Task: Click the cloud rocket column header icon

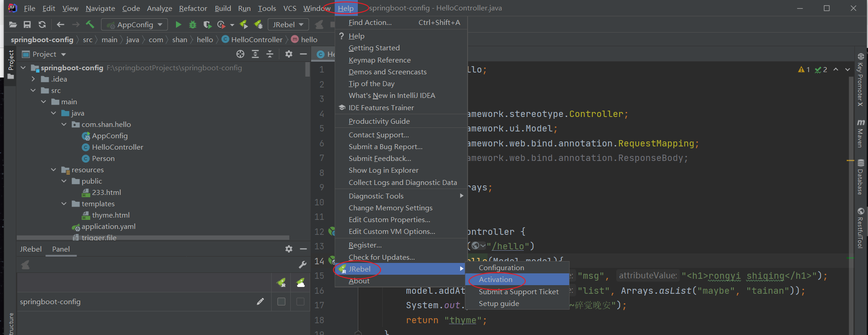Action: click(301, 283)
